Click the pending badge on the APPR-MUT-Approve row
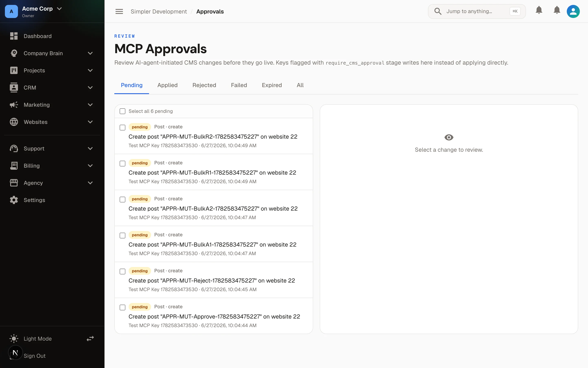588x368 pixels. pos(140,307)
